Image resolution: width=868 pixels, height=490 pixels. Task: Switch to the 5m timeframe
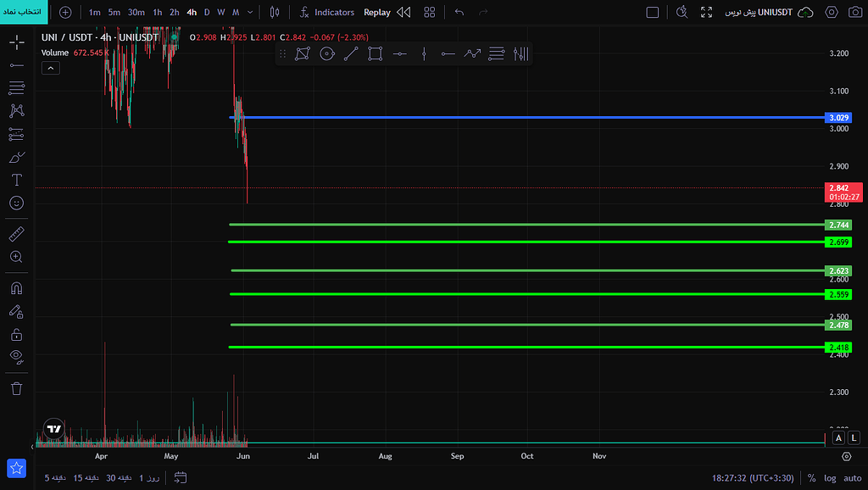click(114, 12)
